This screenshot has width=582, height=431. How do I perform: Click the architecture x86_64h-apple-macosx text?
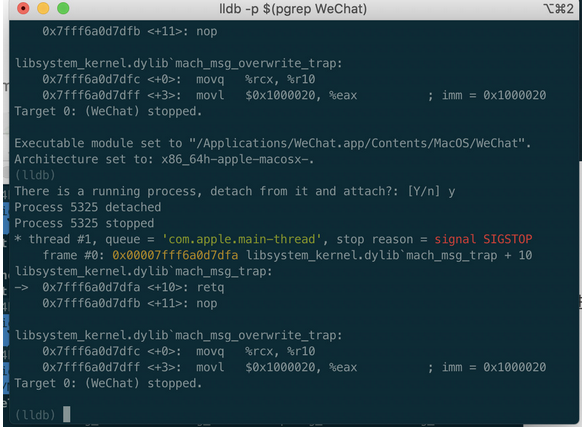point(238,159)
